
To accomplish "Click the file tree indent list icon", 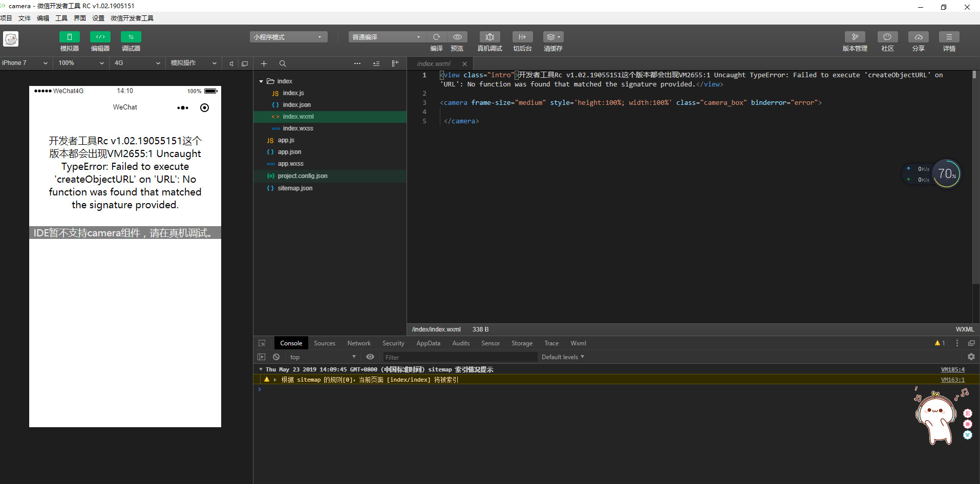I will point(376,63).
